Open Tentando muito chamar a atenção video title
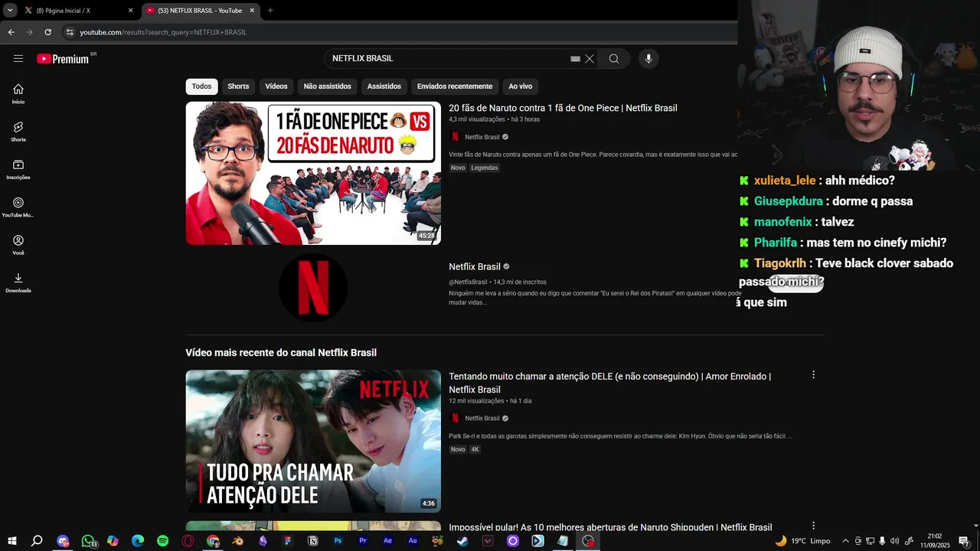The image size is (980, 551). (609, 383)
